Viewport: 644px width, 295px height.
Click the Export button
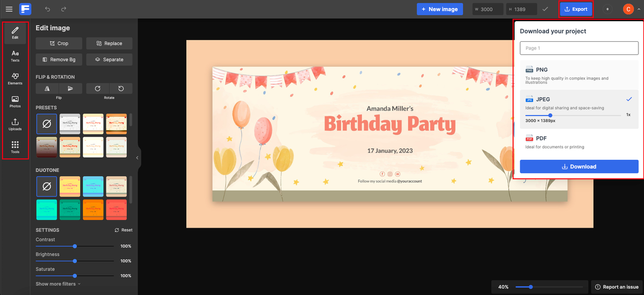point(576,9)
